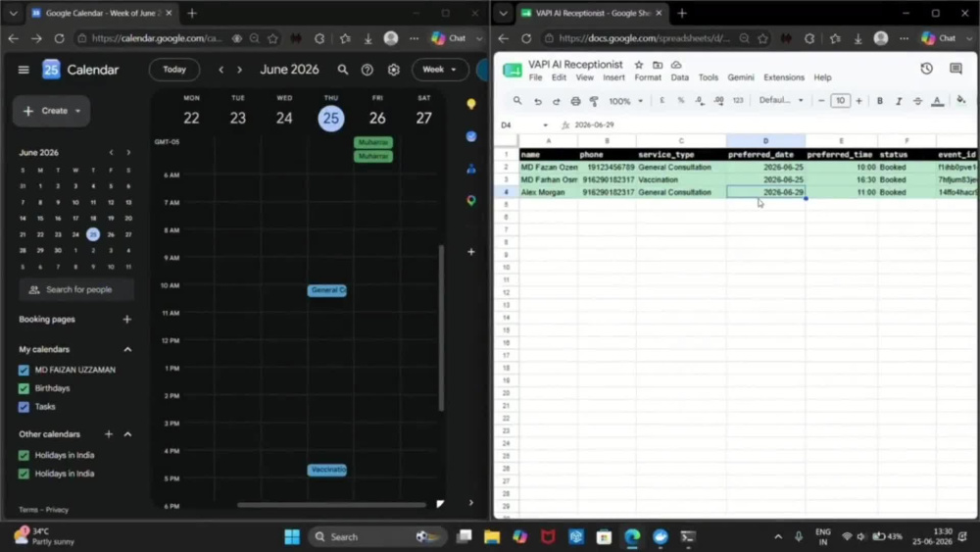Open Calendar settings gear icon
This screenshot has width=980, height=552.
(x=393, y=70)
